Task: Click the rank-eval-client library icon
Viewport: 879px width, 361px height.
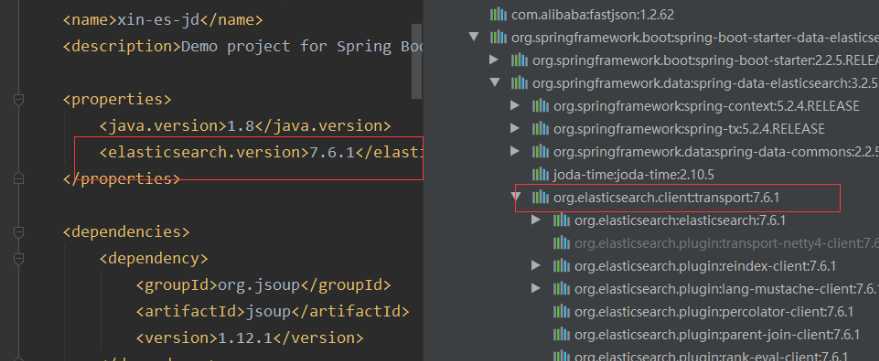Action: (x=561, y=356)
